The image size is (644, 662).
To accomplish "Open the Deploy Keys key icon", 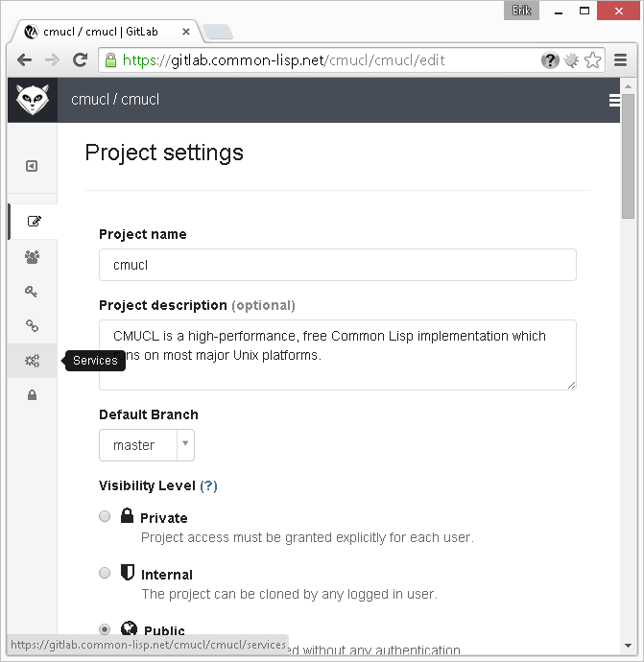I will click(32, 292).
